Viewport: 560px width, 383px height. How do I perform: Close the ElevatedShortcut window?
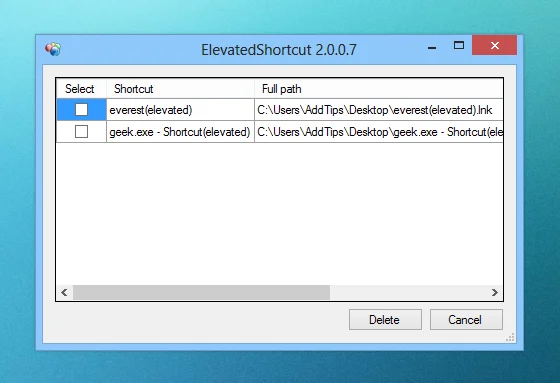495,45
